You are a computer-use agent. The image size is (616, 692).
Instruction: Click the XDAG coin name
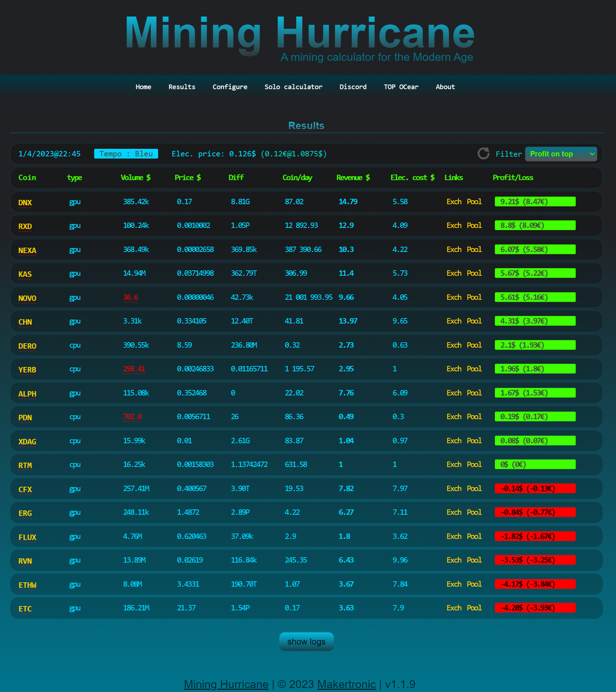tap(27, 442)
